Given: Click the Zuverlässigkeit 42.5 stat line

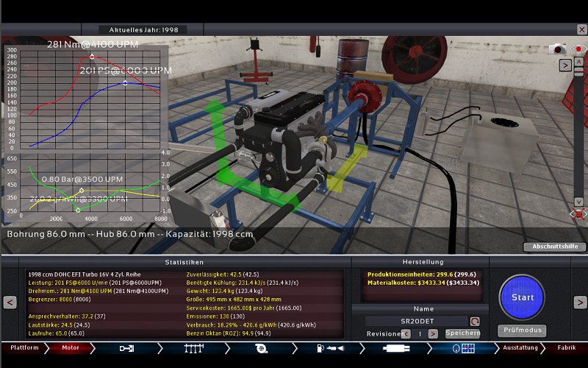Looking at the screenshot, I should (x=223, y=275).
